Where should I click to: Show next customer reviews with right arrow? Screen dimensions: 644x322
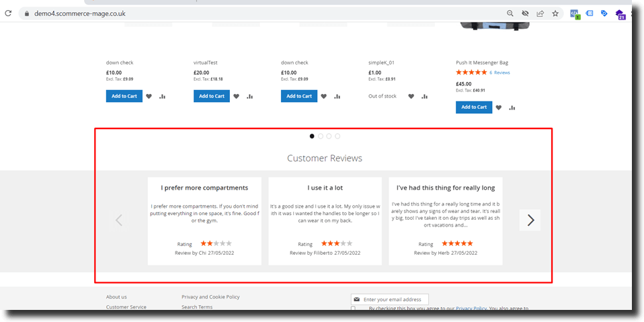tap(530, 220)
